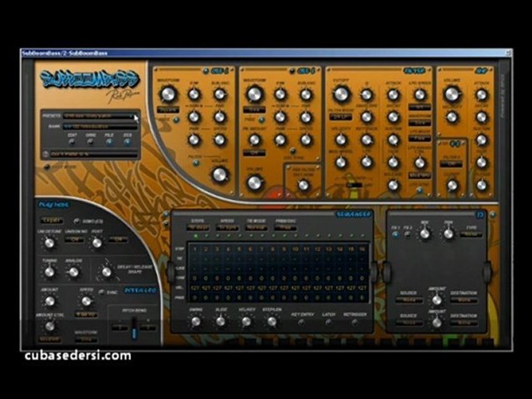
Task: Click the FILE preset button
Action: coord(109,142)
